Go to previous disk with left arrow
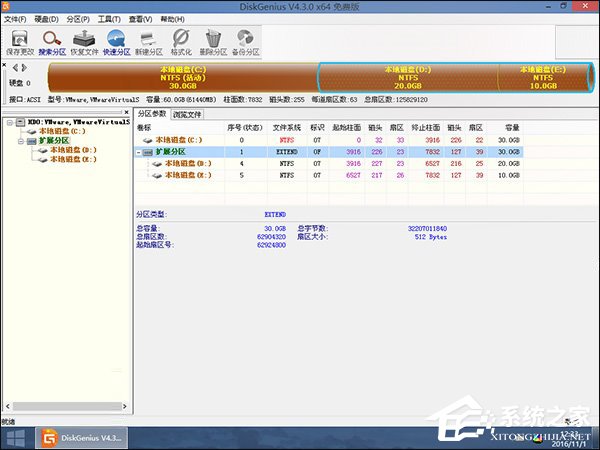Screen dimensions: 600x450 [x=13, y=68]
